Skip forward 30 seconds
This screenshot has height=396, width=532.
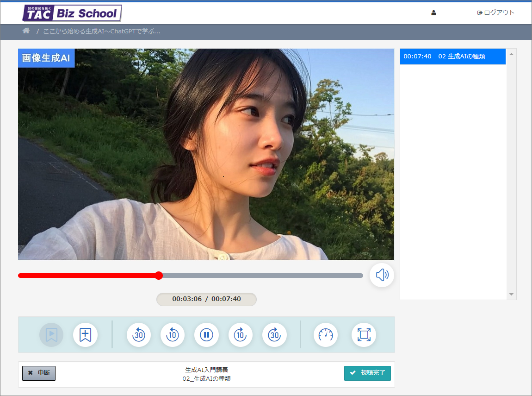pos(274,335)
